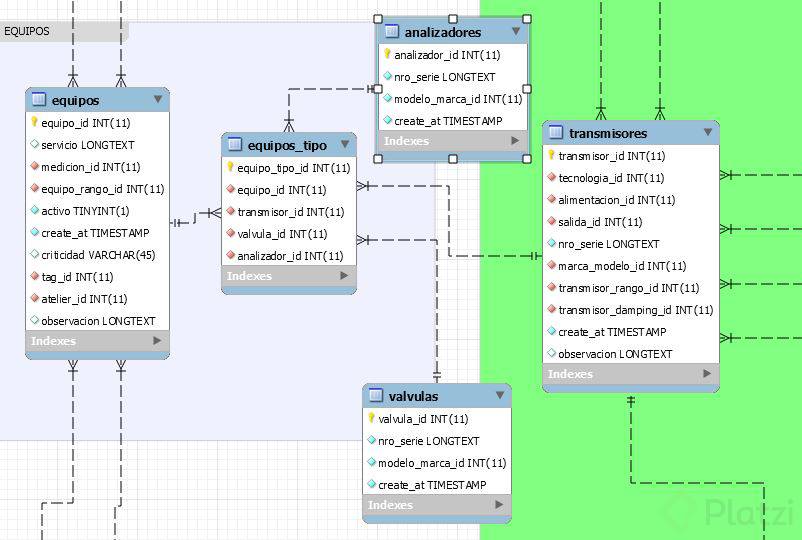This screenshot has height=540, width=802.
Task: Collapse the equipos table with header arrow
Action: [x=158, y=99]
